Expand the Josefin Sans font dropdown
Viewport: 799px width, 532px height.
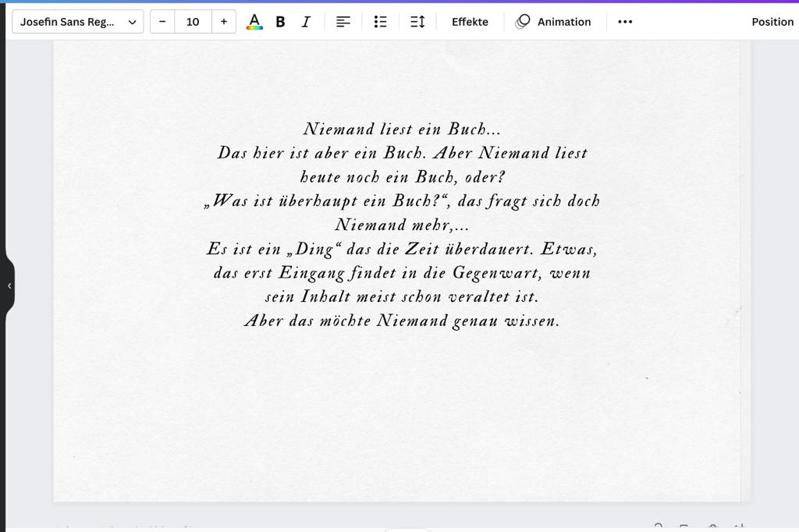(x=78, y=22)
